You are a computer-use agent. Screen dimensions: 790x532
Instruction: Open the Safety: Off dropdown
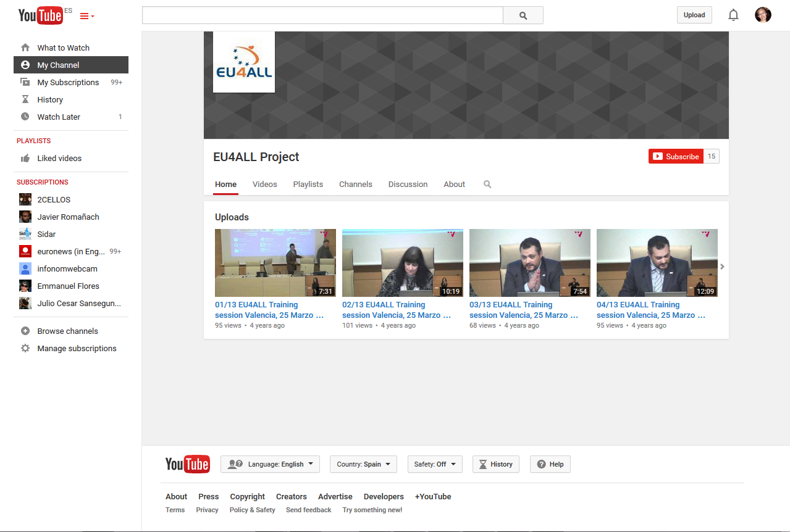point(435,464)
